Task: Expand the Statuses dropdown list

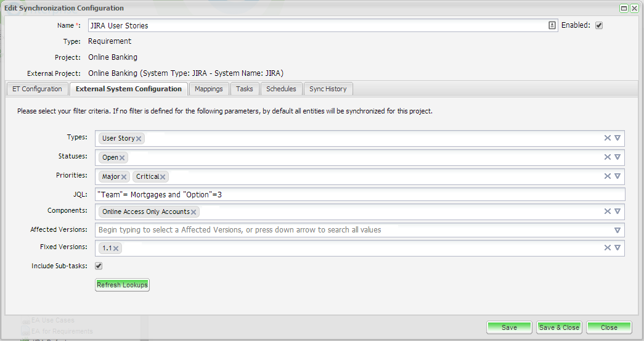Action: point(617,157)
